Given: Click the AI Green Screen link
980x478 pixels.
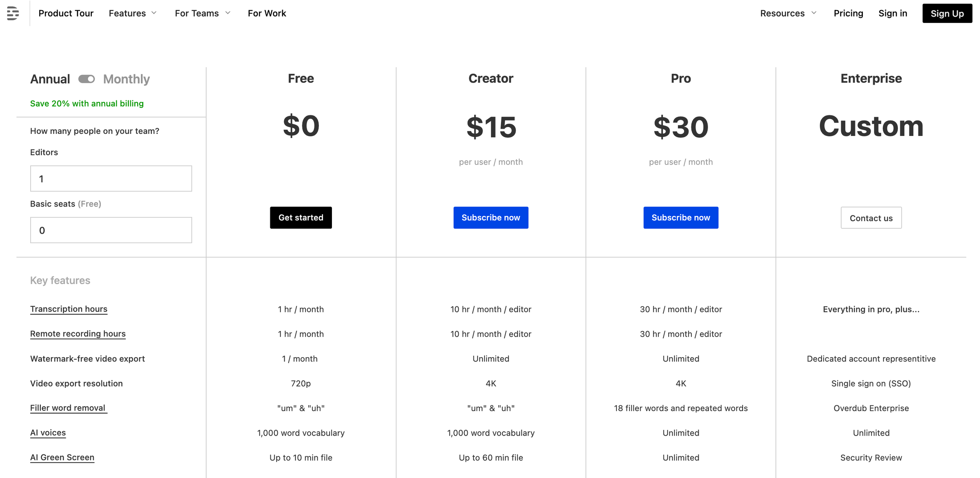Looking at the screenshot, I should pyautogui.click(x=62, y=457).
